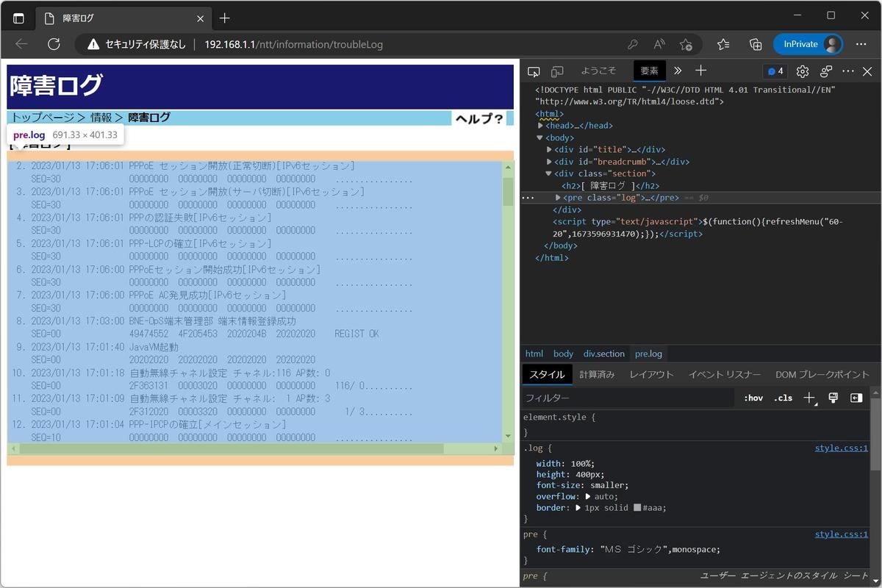The width and height of the screenshot is (882, 588).
Task: Add a new style rule with plus
Action: (809, 398)
